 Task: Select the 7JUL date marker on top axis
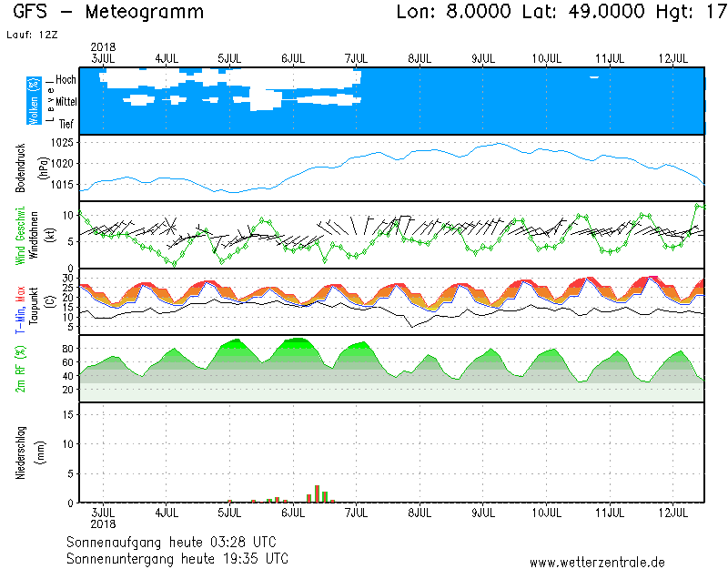(x=356, y=57)
